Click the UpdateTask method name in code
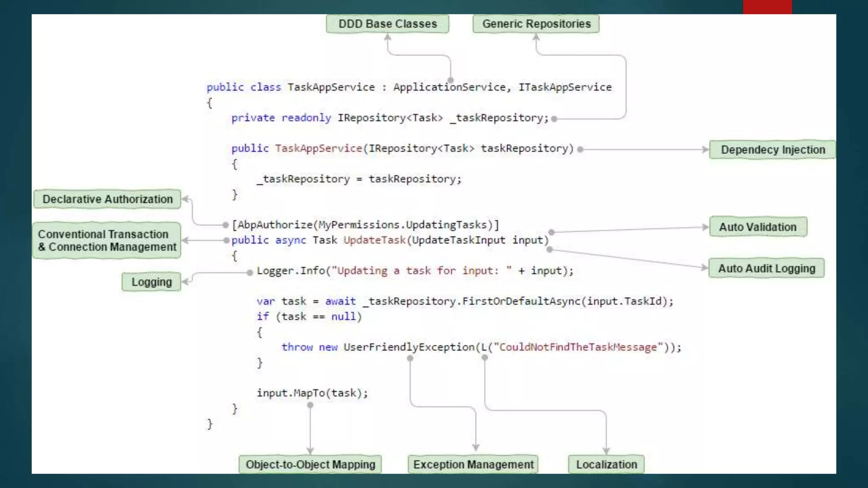Screen dimensions: 868x488 pos(374,240)
